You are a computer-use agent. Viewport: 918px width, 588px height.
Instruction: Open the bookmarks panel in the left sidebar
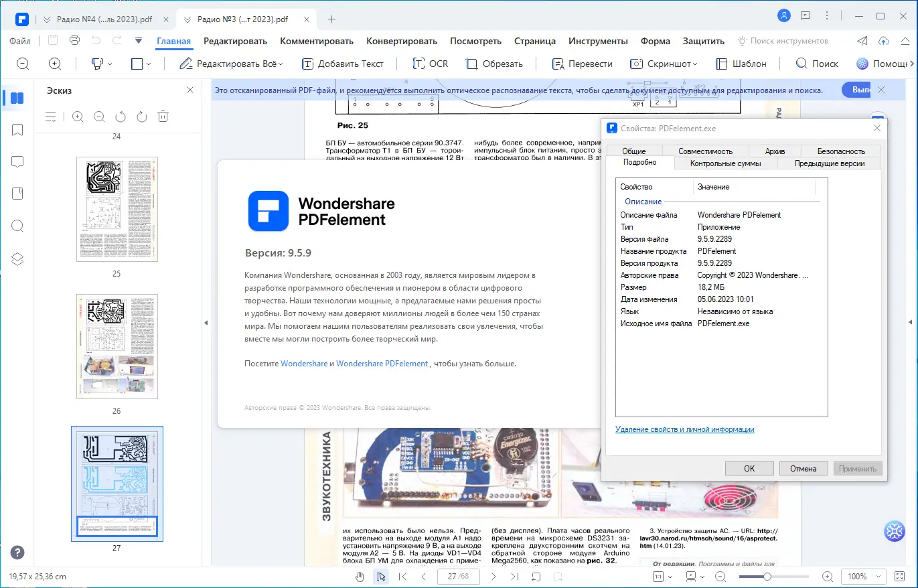[17, 130]
